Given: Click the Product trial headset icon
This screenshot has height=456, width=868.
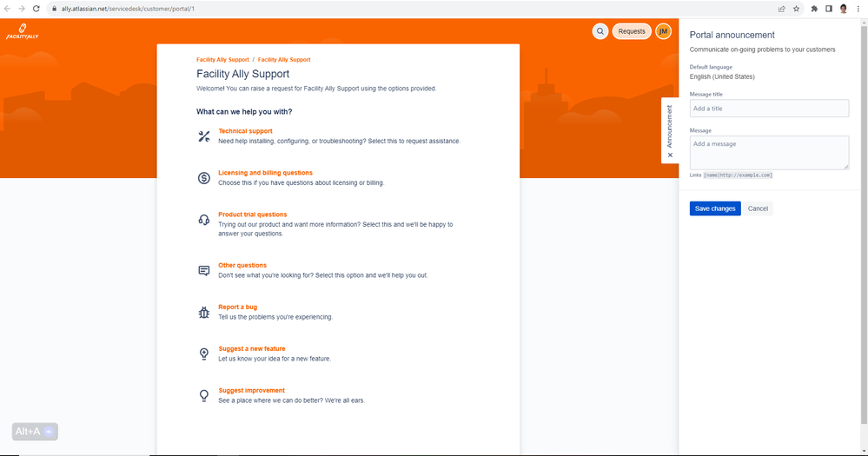Looking at the screenshot, I should tap(203, 220).
